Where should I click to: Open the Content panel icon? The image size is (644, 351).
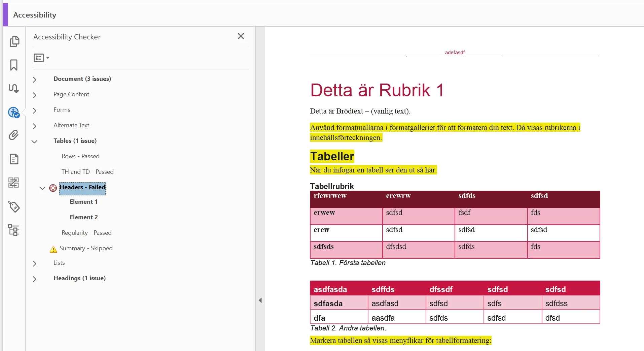[x=14, y=183]
